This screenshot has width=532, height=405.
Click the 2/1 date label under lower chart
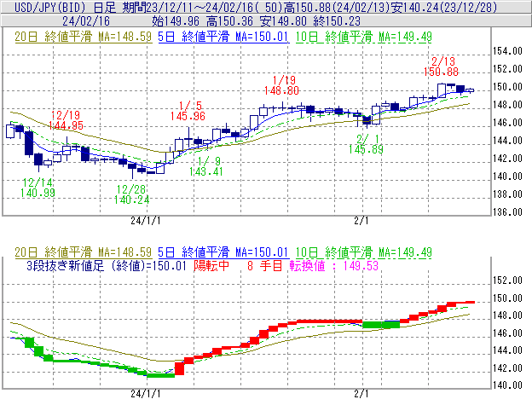pyautogui.click(x=361, y=394)
